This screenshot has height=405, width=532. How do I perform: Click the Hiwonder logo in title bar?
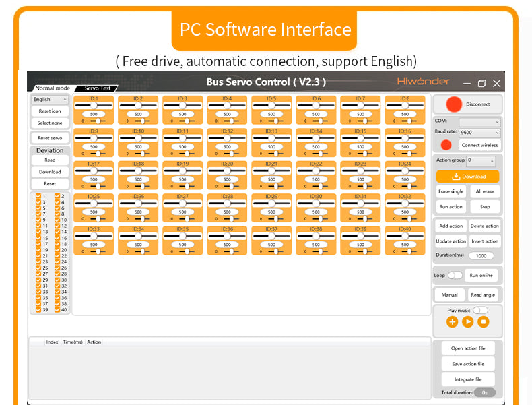tap(423, 82)
